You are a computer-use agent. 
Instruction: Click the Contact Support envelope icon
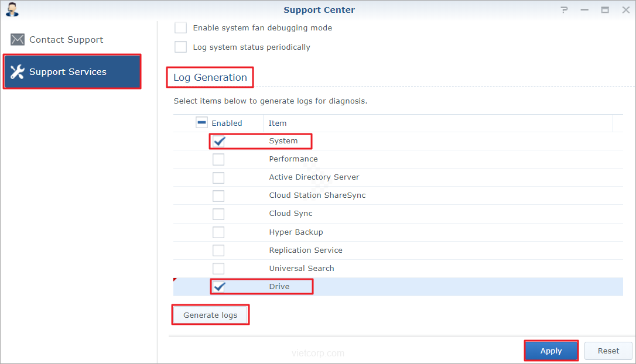click(x=18, y=40)
